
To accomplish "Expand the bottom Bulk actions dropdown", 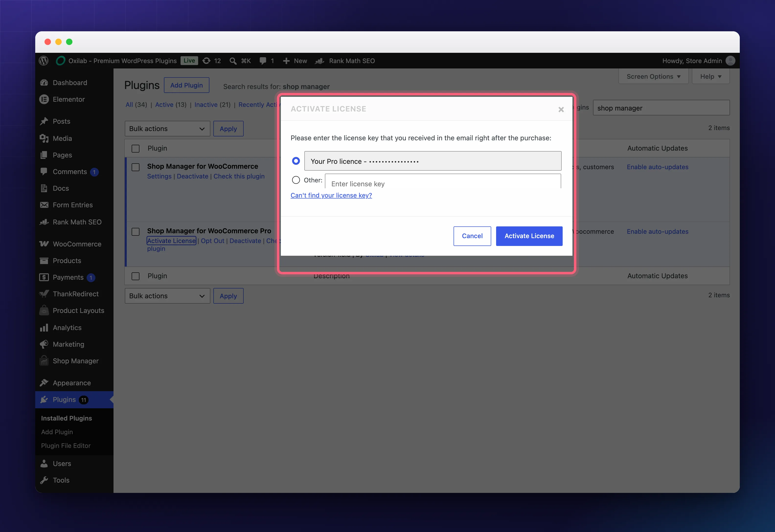I will click(x=167, y=296).
